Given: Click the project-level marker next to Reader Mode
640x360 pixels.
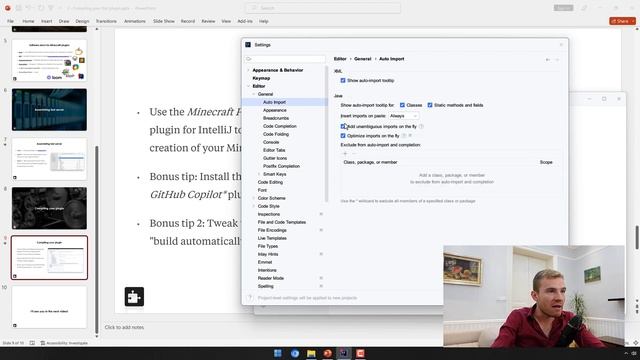Looking at the screenshot, I should [321, 278].
